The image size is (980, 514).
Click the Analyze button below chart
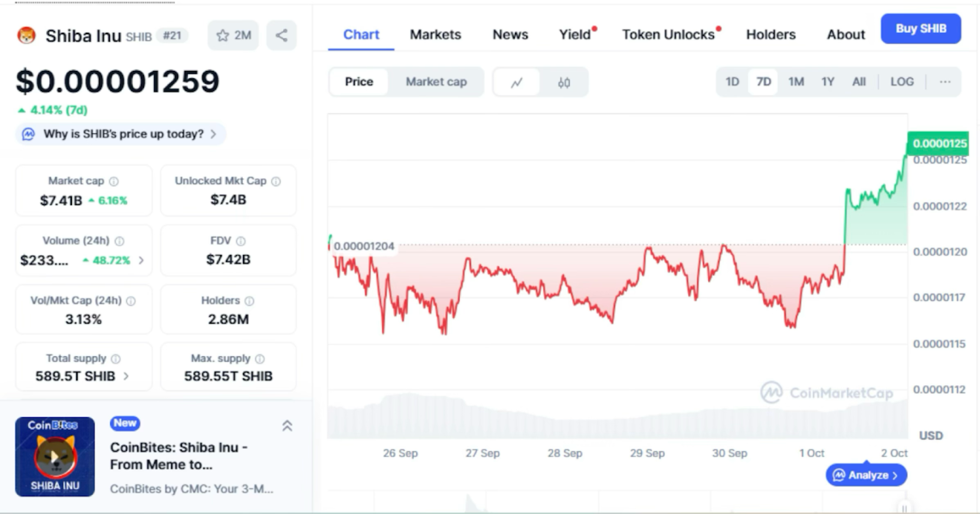(866, 475)
